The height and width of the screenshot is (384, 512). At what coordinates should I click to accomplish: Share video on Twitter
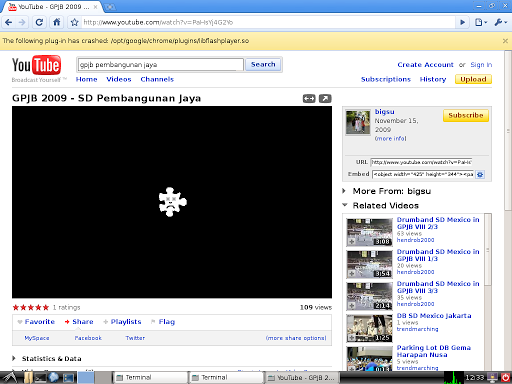[135, 338]
